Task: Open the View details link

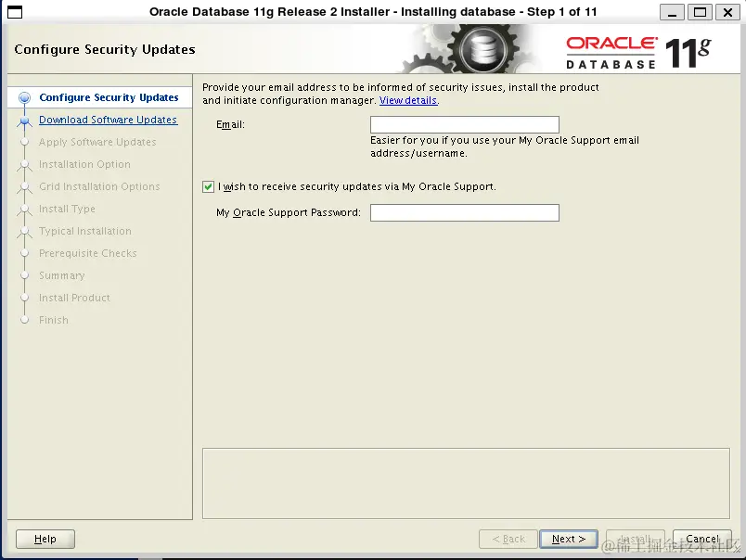Action: 407,100
